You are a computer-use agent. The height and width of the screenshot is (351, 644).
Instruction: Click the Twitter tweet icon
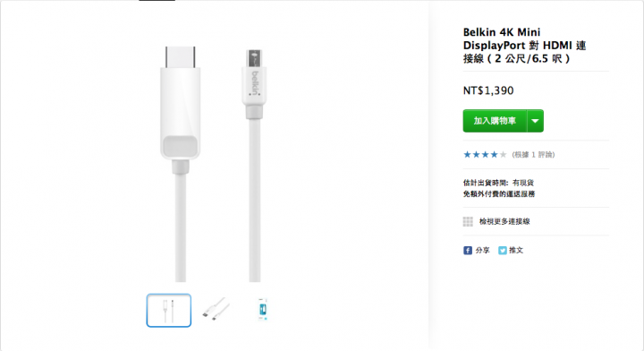coord(503,251)
